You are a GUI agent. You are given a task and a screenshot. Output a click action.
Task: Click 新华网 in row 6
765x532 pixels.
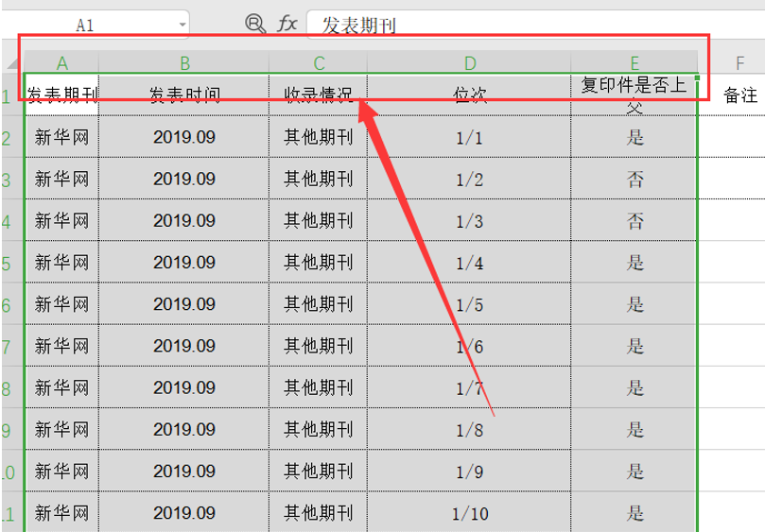coord(61,303)
